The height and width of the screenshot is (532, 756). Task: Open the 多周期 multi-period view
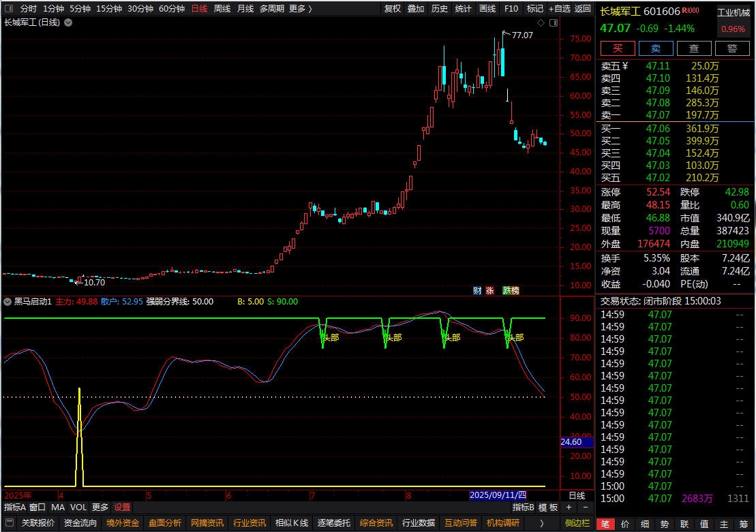coord(272,8)
